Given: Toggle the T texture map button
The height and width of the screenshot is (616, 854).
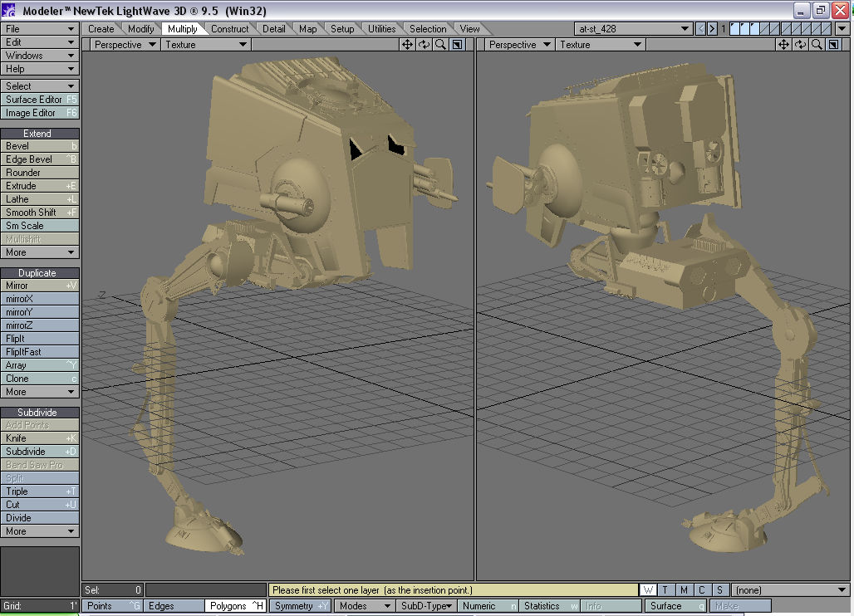Looking at the screenshot, I should pyautogui.click(x=665, y=590).
